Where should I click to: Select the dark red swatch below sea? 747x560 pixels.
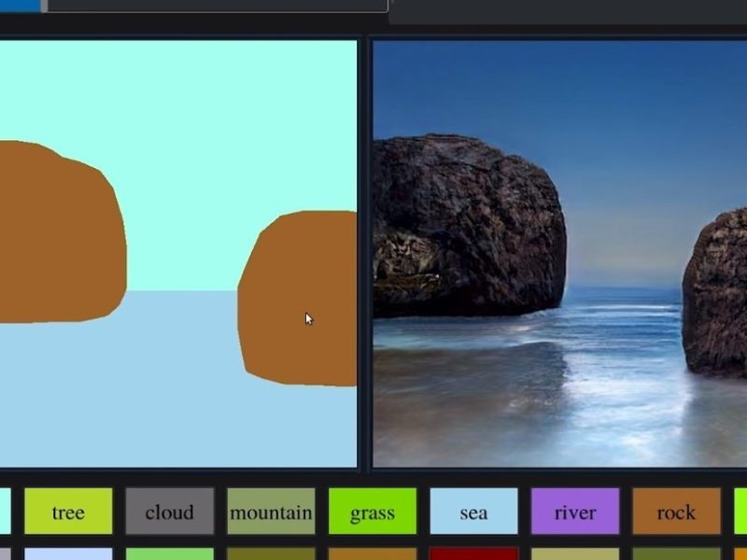click(473, 553)
